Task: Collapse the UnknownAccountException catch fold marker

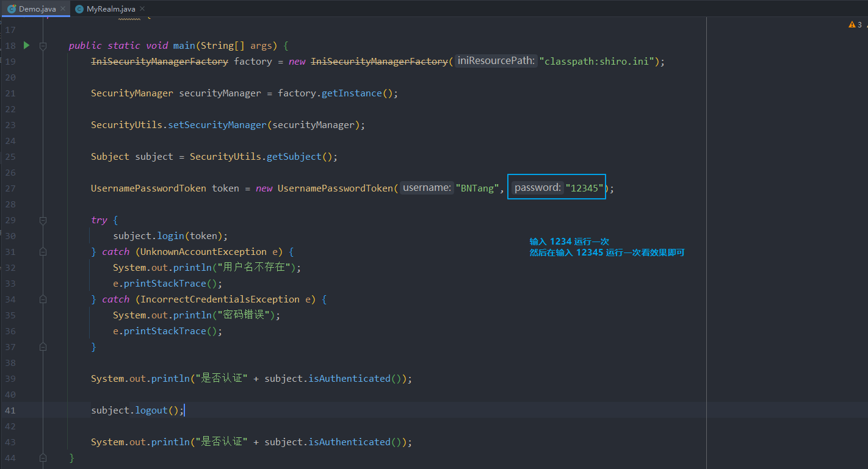Action: [43, 252]
